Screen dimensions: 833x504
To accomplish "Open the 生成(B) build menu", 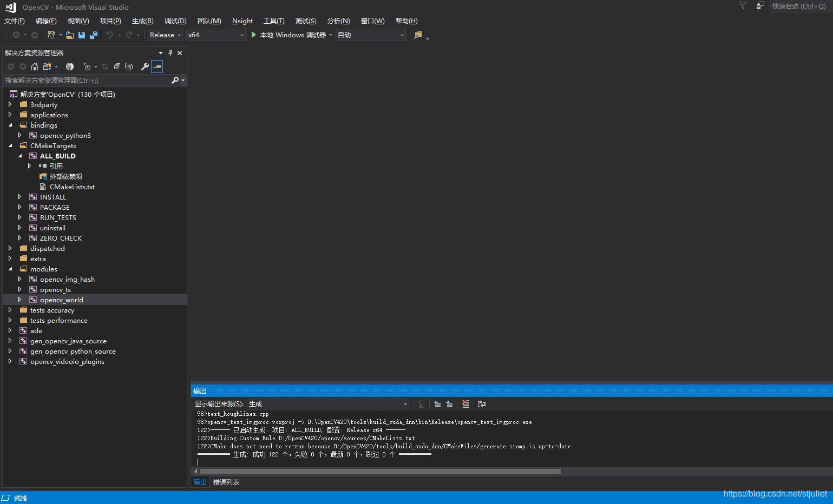I will [x=142, y=21].
